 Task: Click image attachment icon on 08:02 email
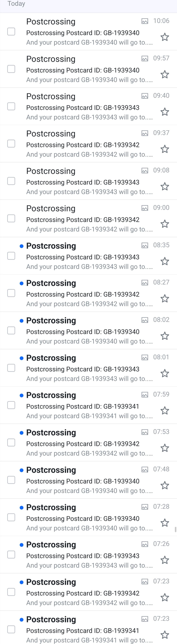pyautogui.click(x=145, y=320)
